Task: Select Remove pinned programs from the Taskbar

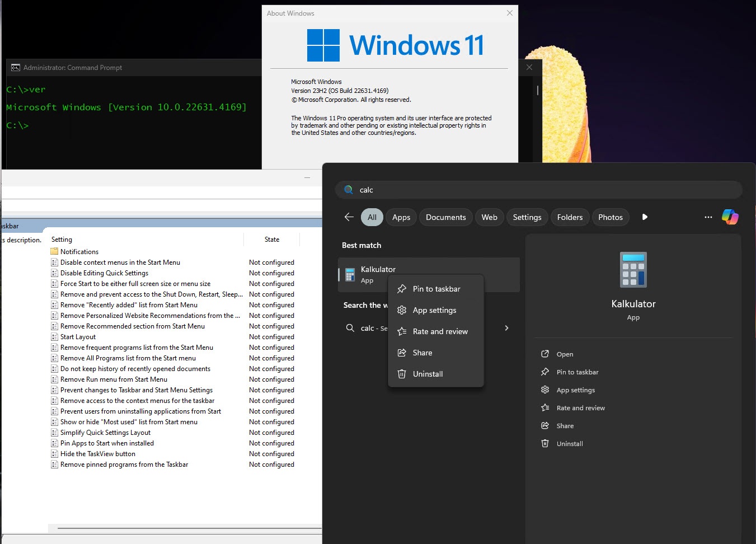Action: 124,465
